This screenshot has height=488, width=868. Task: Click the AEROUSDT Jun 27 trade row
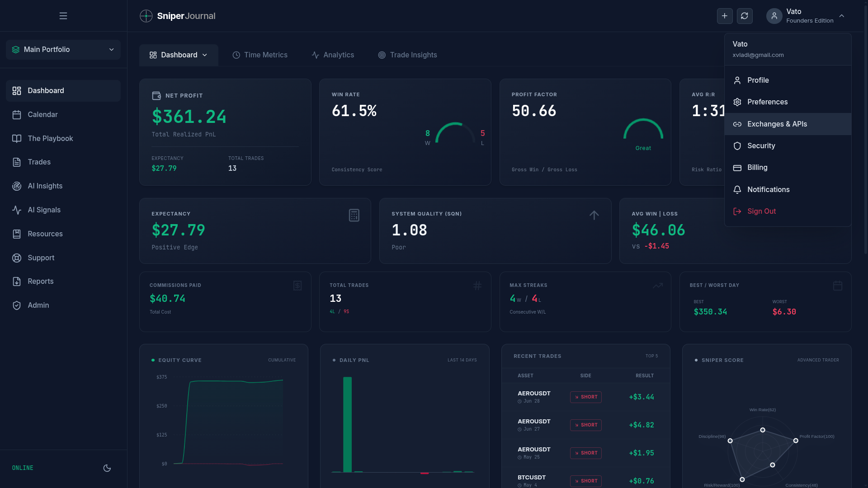[x=586, y=425]
